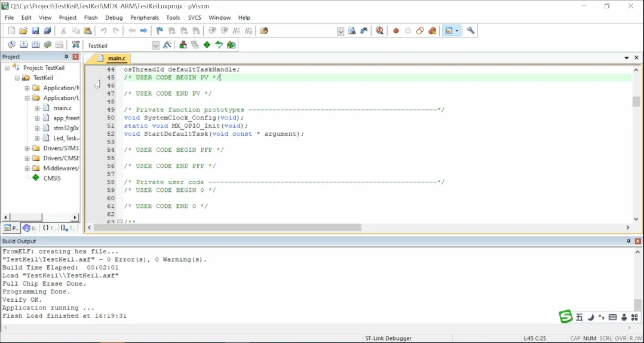Open the Project menu
Viewport: 644px width, 343px height.
(68, 18)
